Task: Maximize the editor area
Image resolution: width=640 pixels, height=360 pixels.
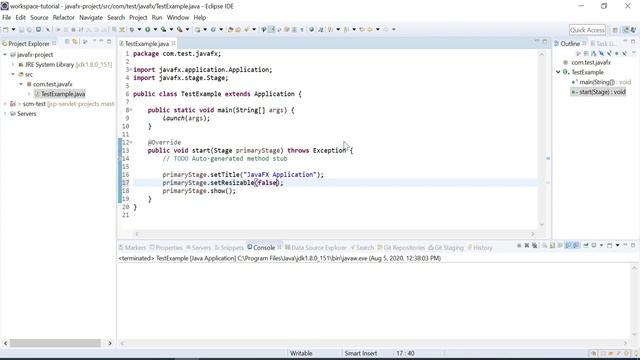Action: click(544, 41)
